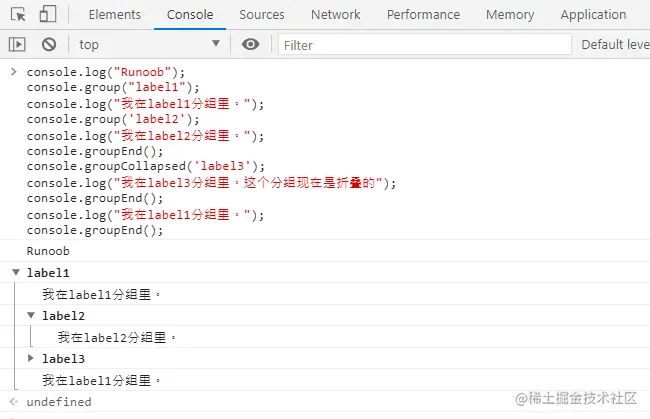This screenshot has width=650, height=419.
Task: Show the console sidebar panel
Action: coord(16,45)
